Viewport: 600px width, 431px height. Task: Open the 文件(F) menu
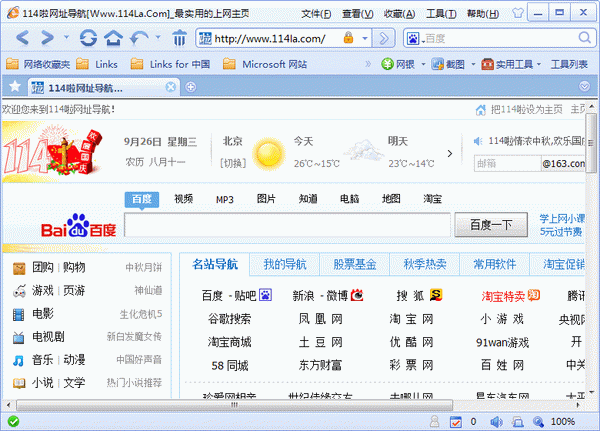(x=316, y=14)
